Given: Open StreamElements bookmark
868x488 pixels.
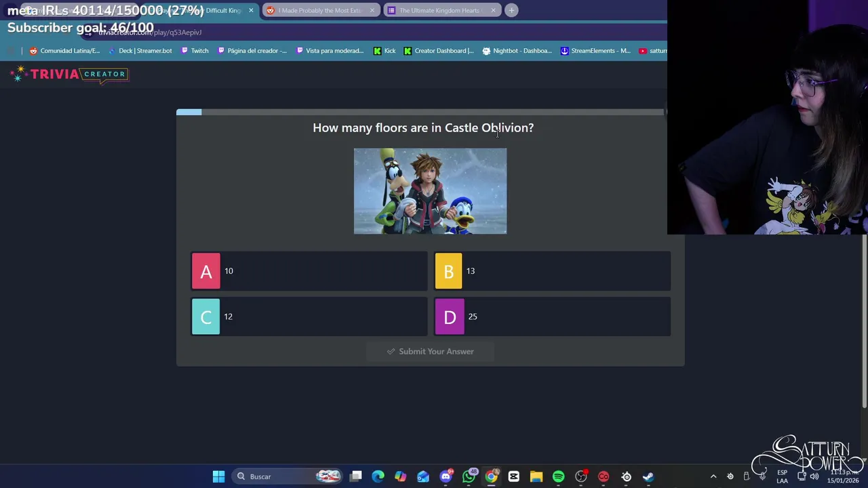Looking at the screenshot, I should click(x=595, y=51).
